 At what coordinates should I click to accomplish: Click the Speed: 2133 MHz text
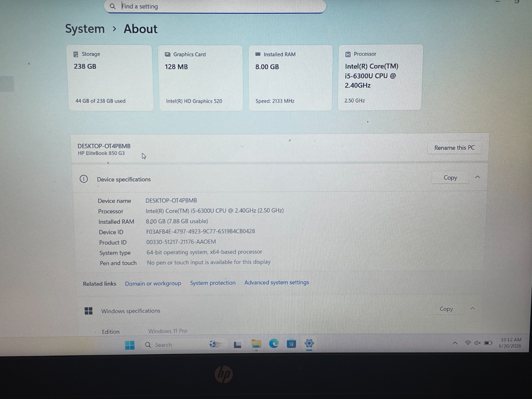click(275, 101)
